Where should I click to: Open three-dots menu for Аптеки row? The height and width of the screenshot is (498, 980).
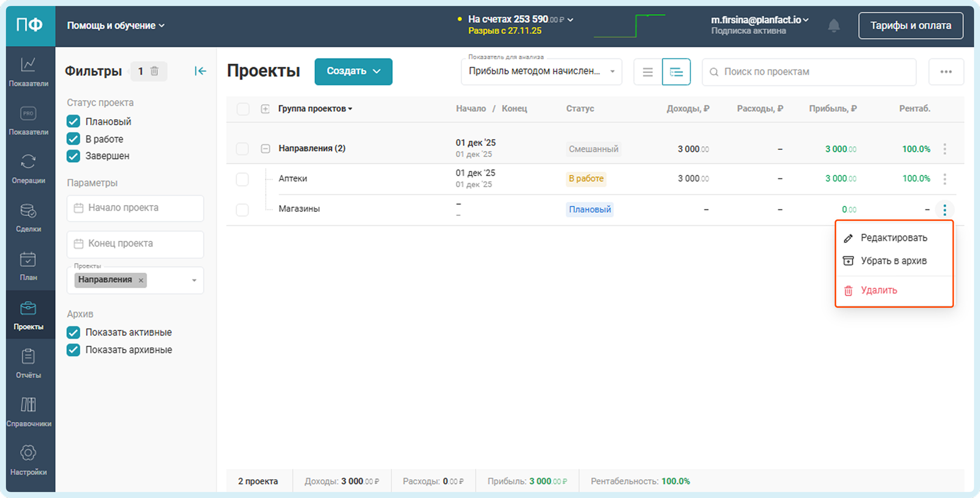(x=945, y=179)
